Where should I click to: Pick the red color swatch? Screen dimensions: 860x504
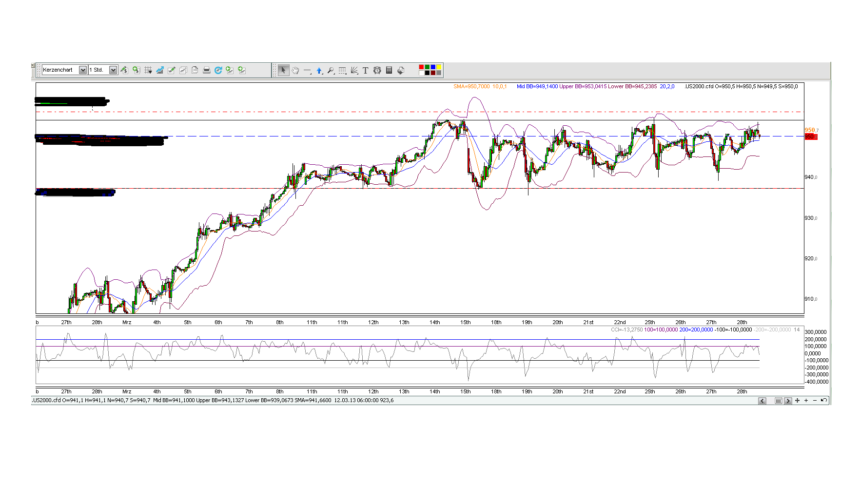point(421,68)
